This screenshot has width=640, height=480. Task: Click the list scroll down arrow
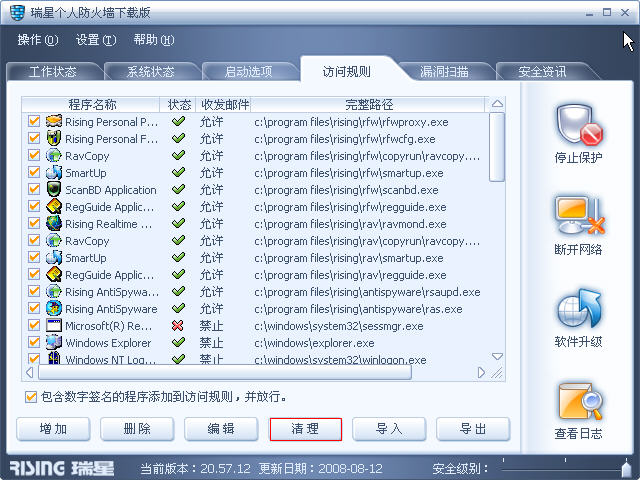tap(497, 356)
